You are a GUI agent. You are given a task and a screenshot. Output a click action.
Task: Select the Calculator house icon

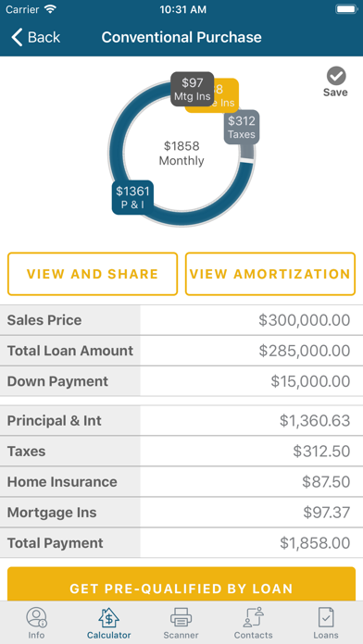pos(108,617)
